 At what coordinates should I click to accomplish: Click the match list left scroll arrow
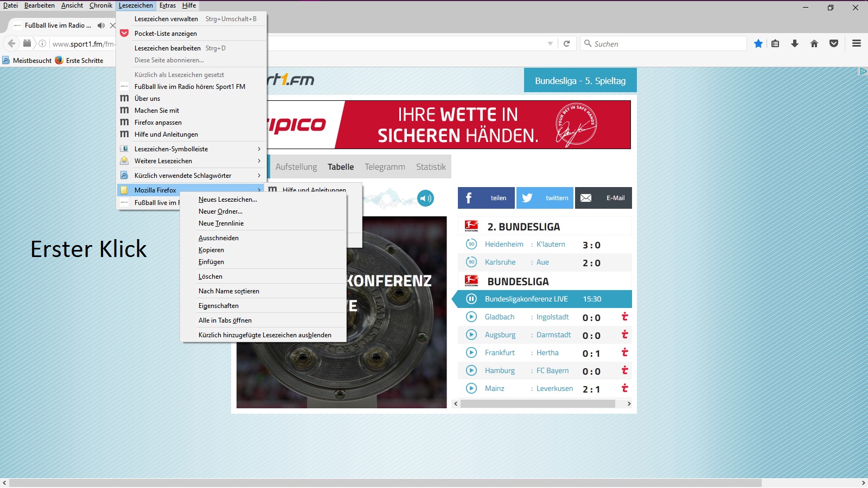coord(456,403)
